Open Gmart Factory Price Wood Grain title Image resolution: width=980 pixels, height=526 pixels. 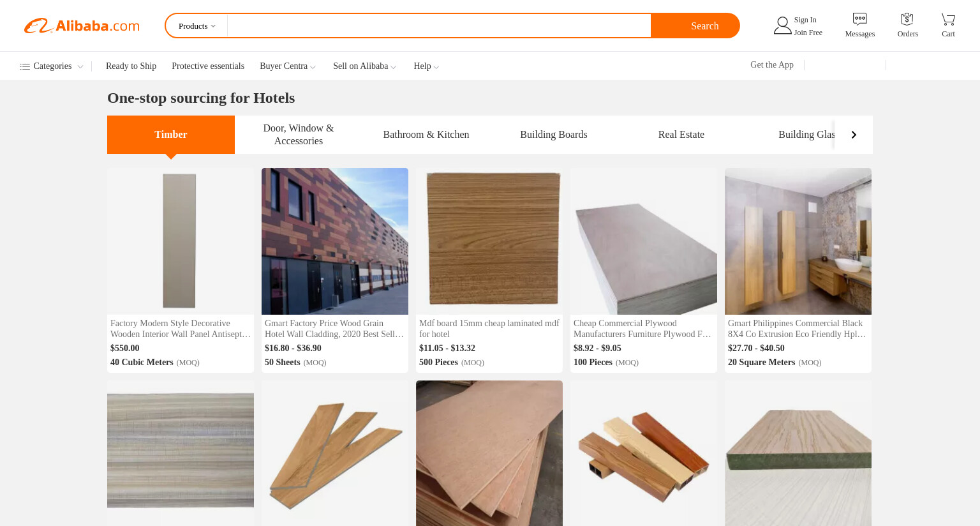[335, 329]
